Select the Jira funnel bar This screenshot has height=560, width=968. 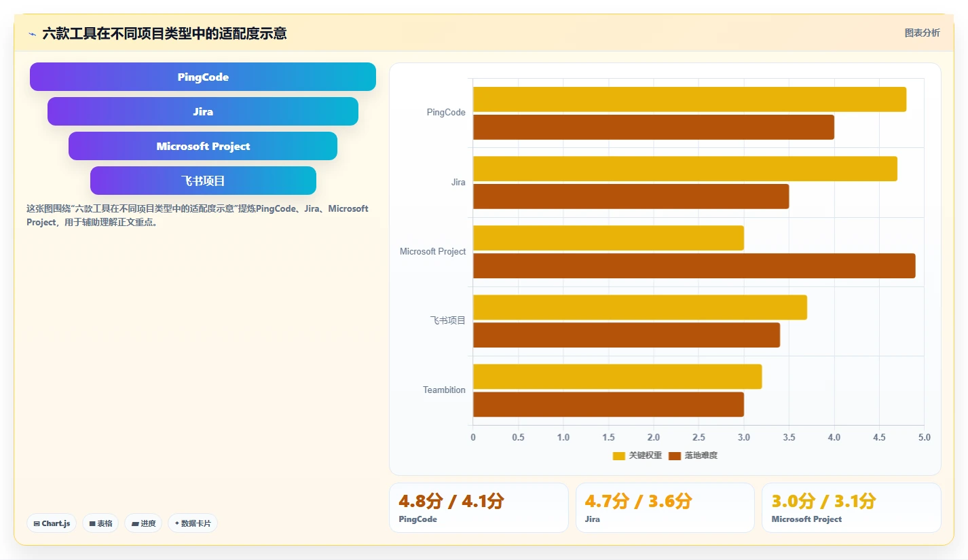(203, 111)
